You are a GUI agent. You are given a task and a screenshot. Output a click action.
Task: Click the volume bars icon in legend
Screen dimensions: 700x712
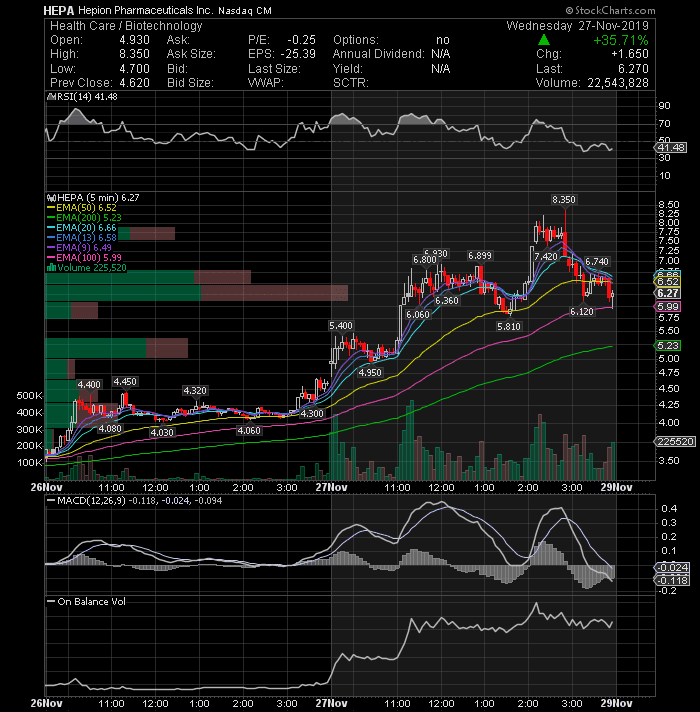(x=51, y=267)
